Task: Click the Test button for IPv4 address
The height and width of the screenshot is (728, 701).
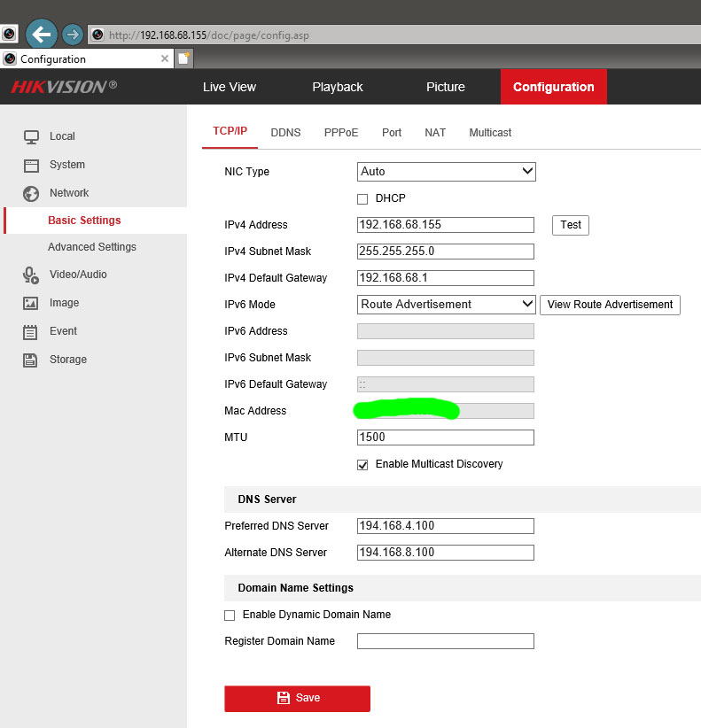Action: (x=571, y=225)
